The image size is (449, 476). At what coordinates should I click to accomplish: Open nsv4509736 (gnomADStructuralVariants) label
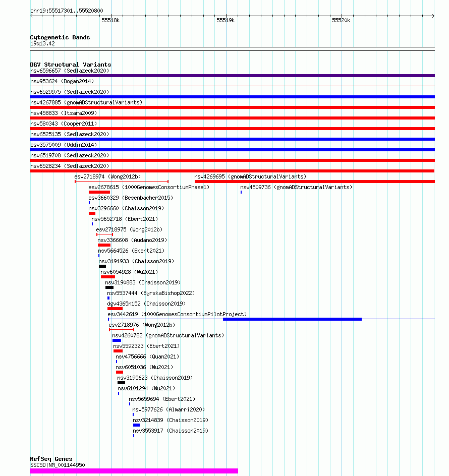[x=296, y=187]
